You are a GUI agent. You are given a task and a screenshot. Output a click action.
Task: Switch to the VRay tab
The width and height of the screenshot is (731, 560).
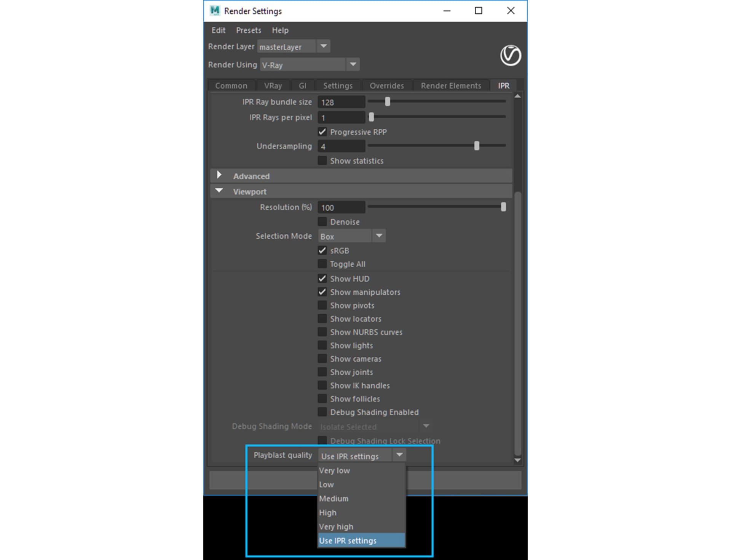pyautogui.click(x=273, y=86)
